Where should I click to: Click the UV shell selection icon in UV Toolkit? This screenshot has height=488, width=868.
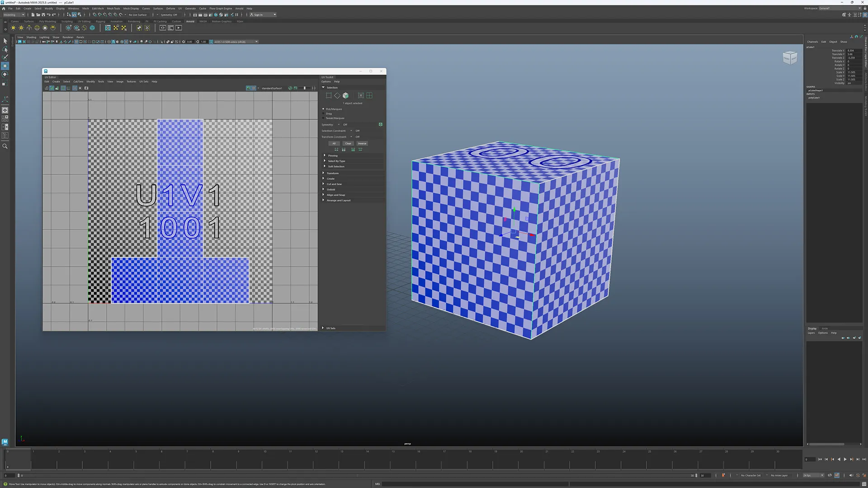pos(369,95)
